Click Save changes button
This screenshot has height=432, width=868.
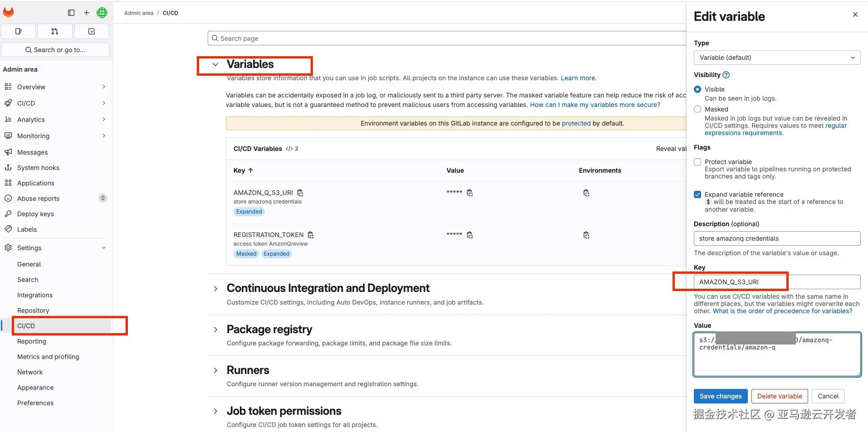(720, 396)
